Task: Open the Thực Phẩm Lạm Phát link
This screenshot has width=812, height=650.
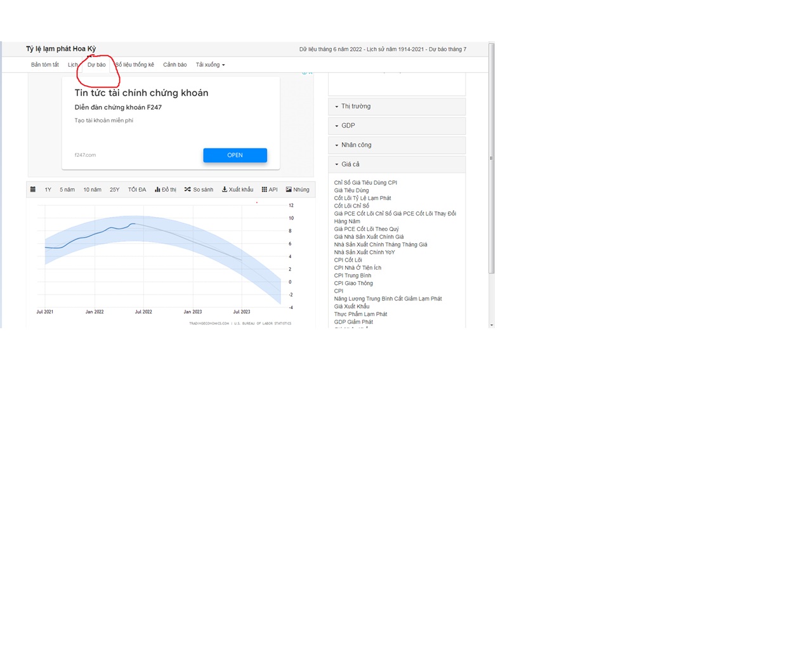Action: (360, 314)
